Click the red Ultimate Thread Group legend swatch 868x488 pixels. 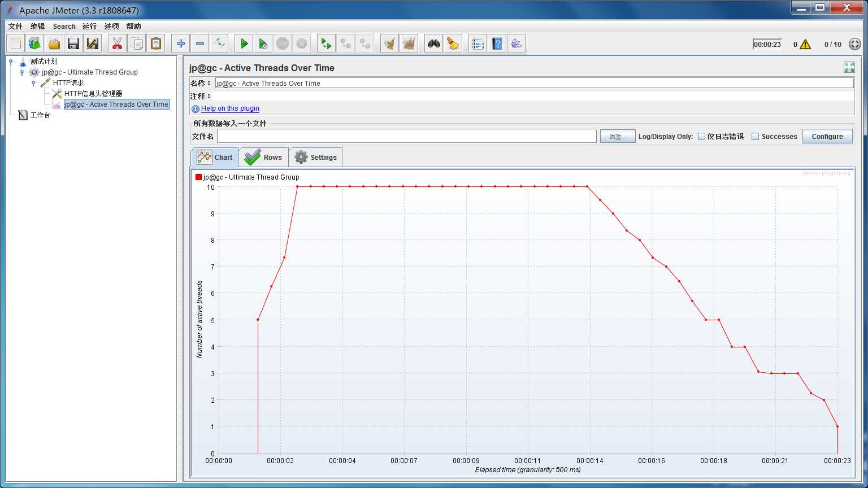click(198, 177)
